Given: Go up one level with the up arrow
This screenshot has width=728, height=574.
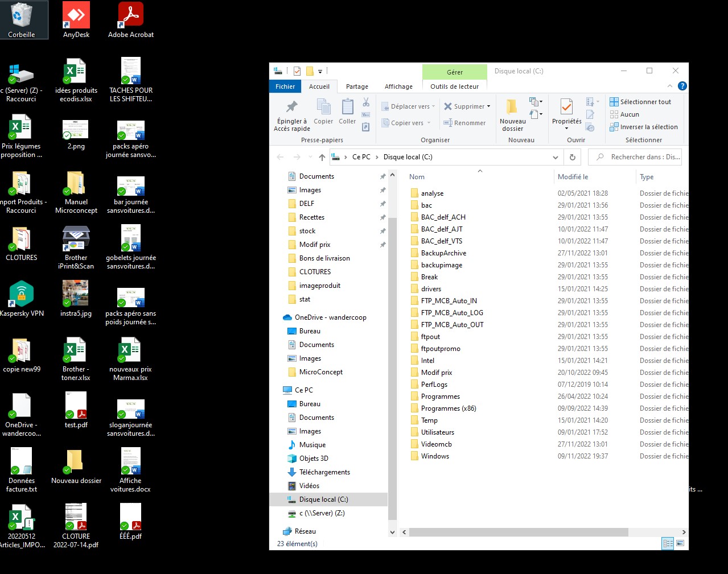Looking at the screenshot, I should [x=322, y=157].
